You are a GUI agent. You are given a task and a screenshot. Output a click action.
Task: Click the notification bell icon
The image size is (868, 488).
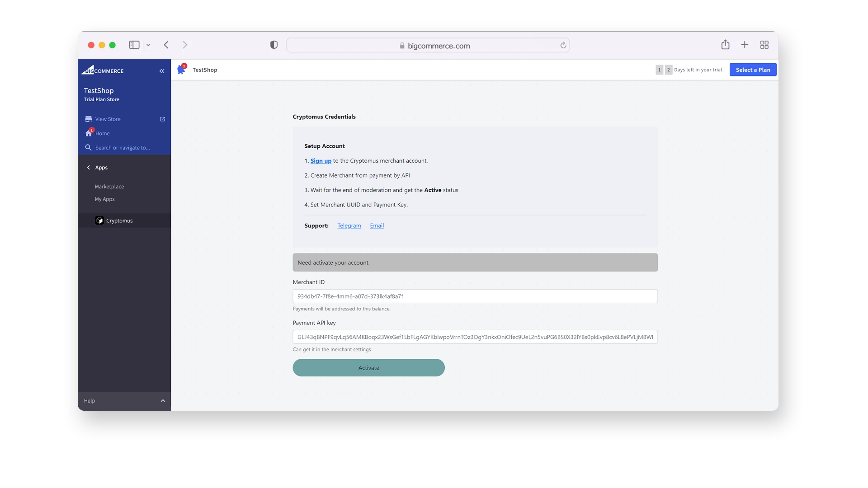pyautogui.click(x=182, y=70)
